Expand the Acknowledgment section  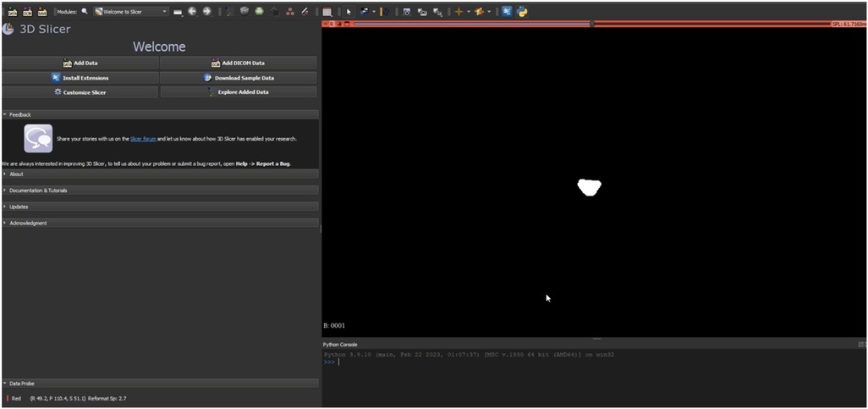160,223
